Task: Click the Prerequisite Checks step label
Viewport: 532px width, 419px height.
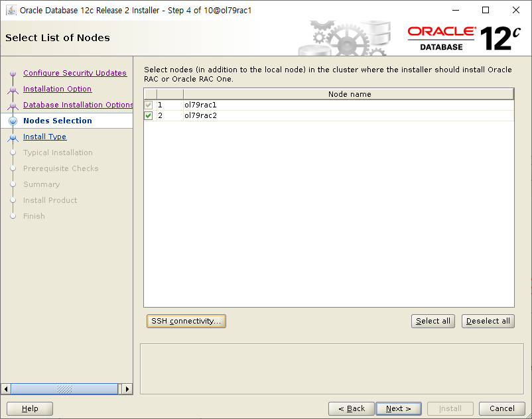Action: tap(61, 168)
